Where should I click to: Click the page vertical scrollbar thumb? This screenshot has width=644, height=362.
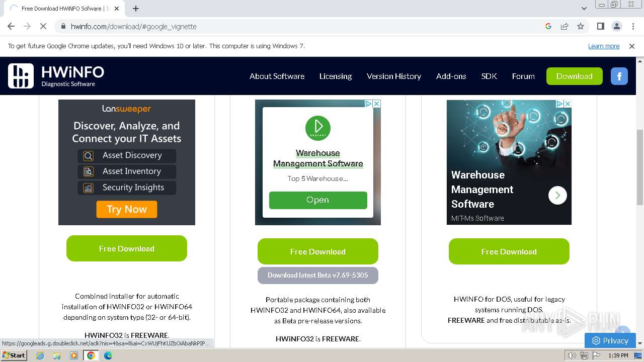(640, 167)
